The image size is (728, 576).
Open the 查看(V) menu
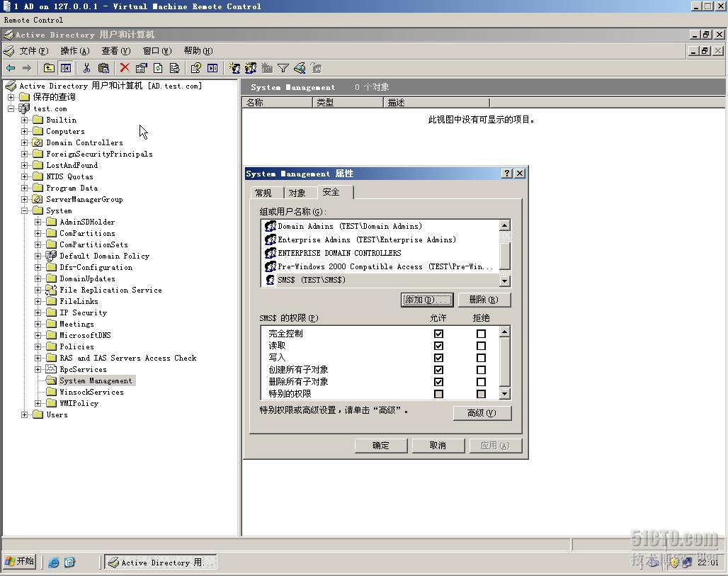[116, 50]
